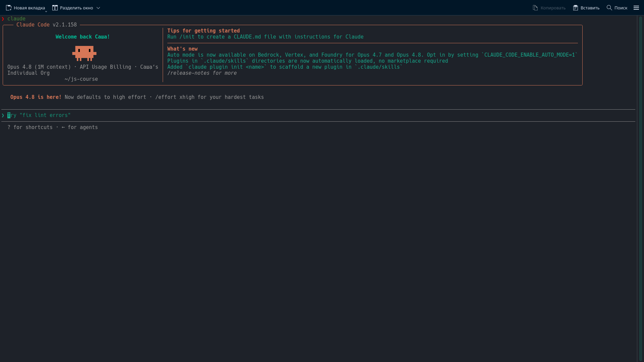Click the Claude pixel mascot logo
The height and width of the screenshot is (362, 644).
(x=84, y=53)
